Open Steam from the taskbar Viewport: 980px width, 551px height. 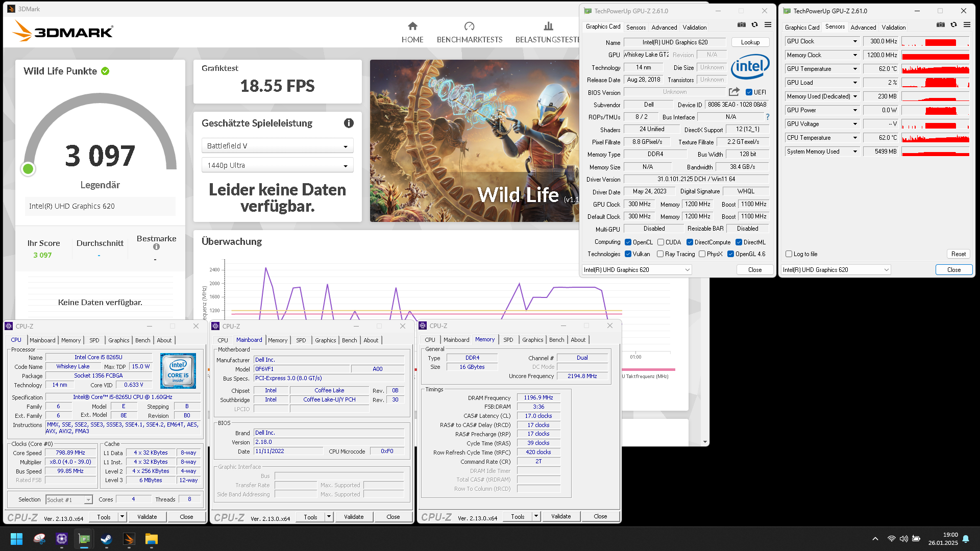106,539
